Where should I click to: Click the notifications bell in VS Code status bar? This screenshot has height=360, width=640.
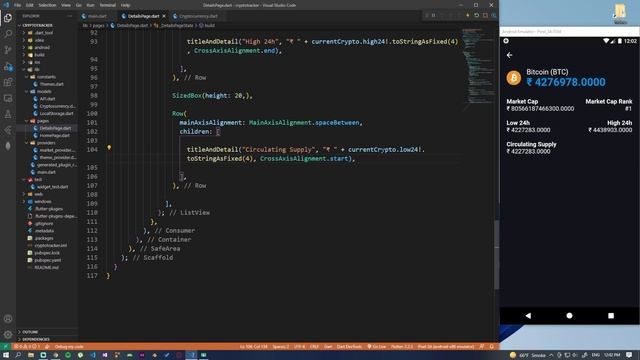492,347
